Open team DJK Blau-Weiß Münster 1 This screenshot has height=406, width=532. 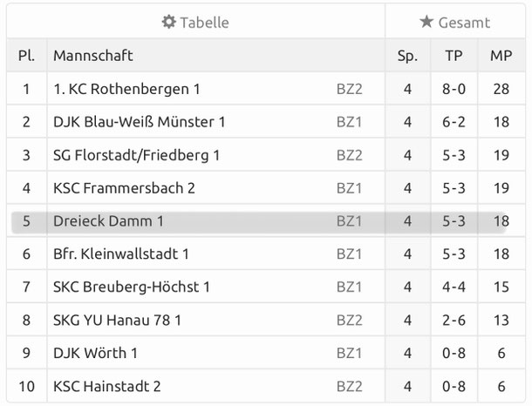140,122
